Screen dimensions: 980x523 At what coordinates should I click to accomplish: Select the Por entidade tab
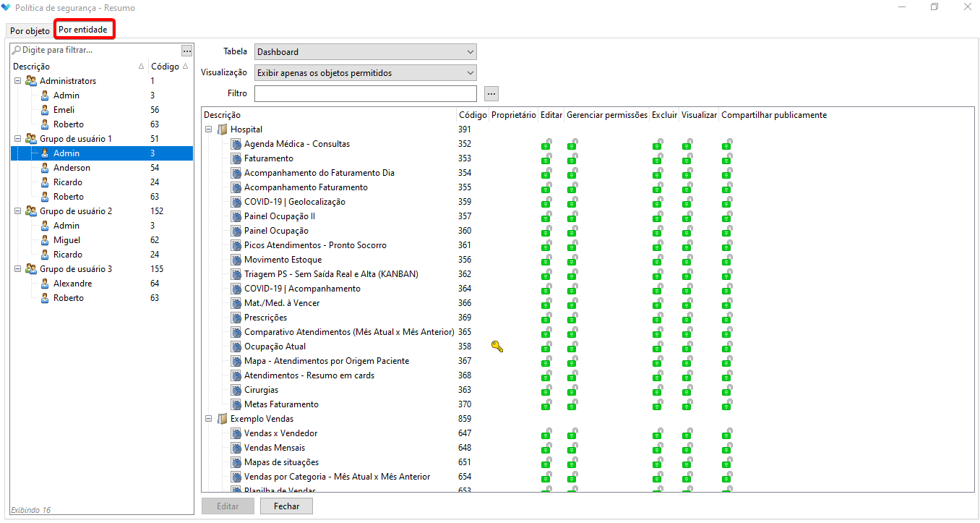click(x=83, y=30)
